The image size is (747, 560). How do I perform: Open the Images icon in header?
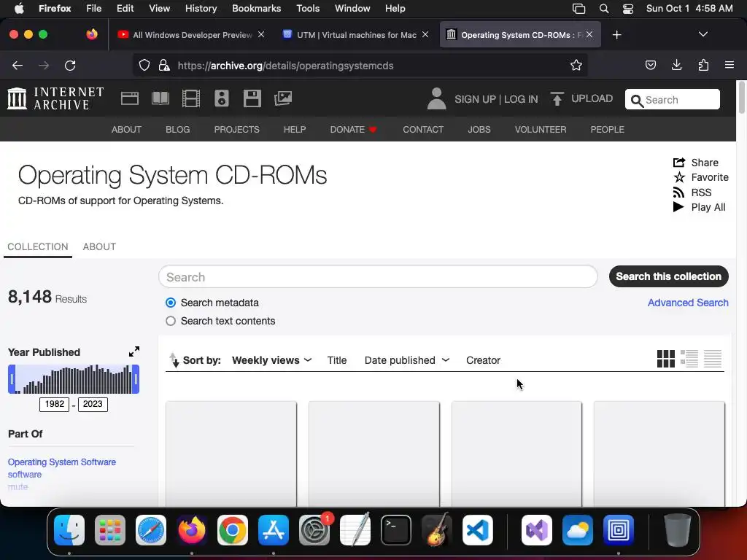click(x=283, y=98)
